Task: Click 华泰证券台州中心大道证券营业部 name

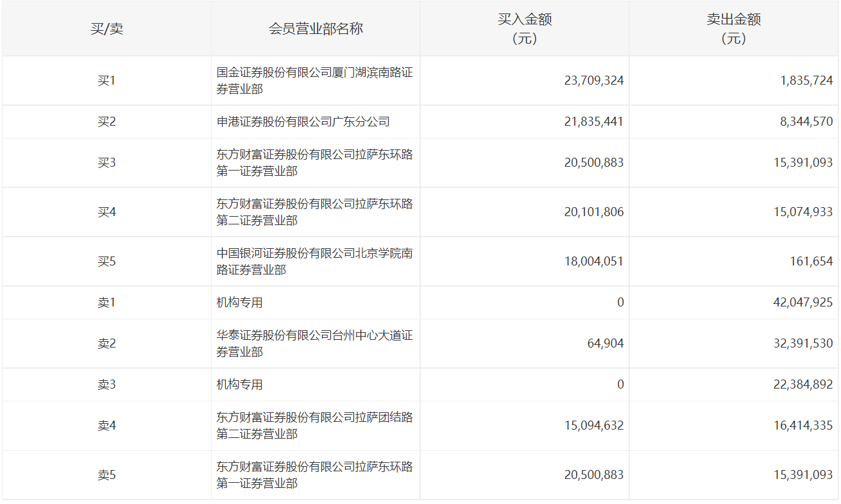Action: coord(314,344)
